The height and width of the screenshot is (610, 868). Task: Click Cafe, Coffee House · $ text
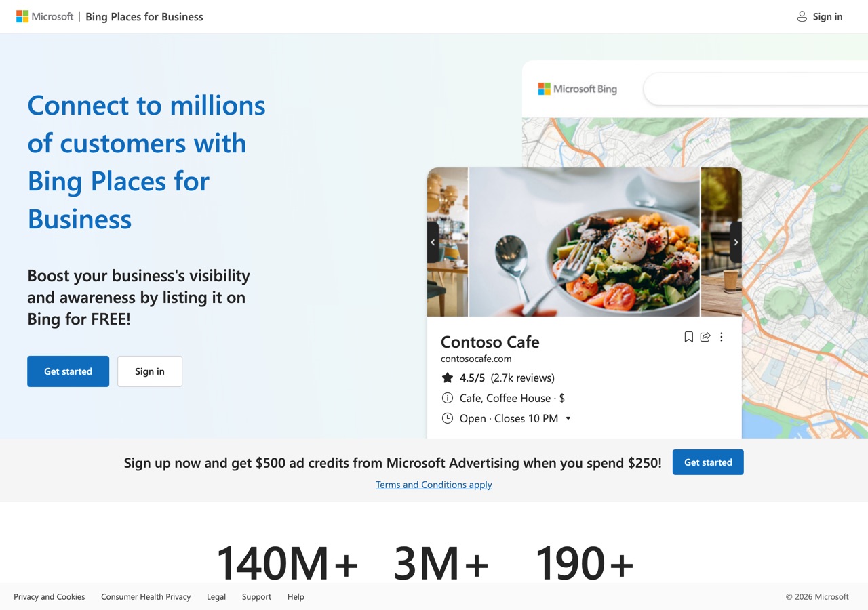[x=512, y=398]
